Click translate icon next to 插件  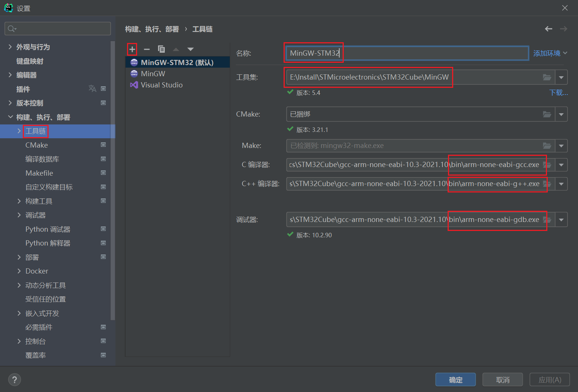[x=92, y=89]
